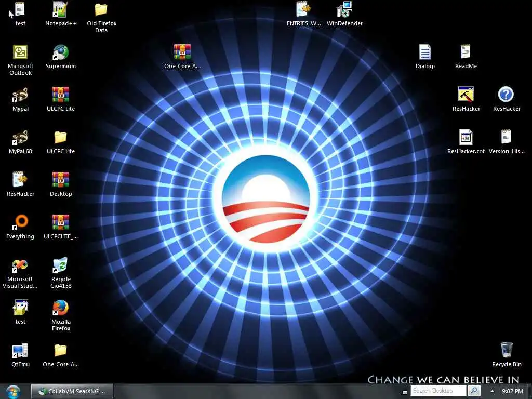Viewport: 532px width, 399px height.
Task: Open the ResHacker notepad file above Everything
Action: click(x=20, y=180)
